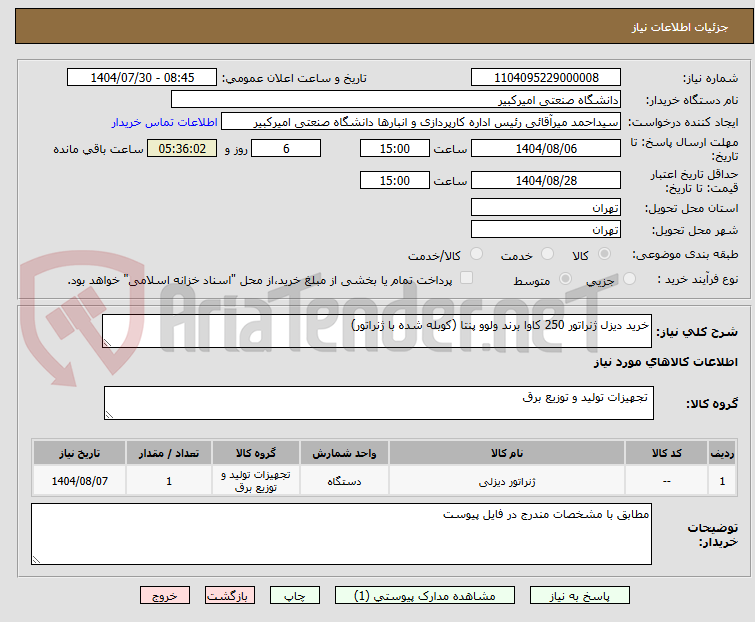Image resolution: width=755 pixels, height=622 pixels.
Task: Click the remaining time 05:36:02 field
Action: tap(182, 148)
